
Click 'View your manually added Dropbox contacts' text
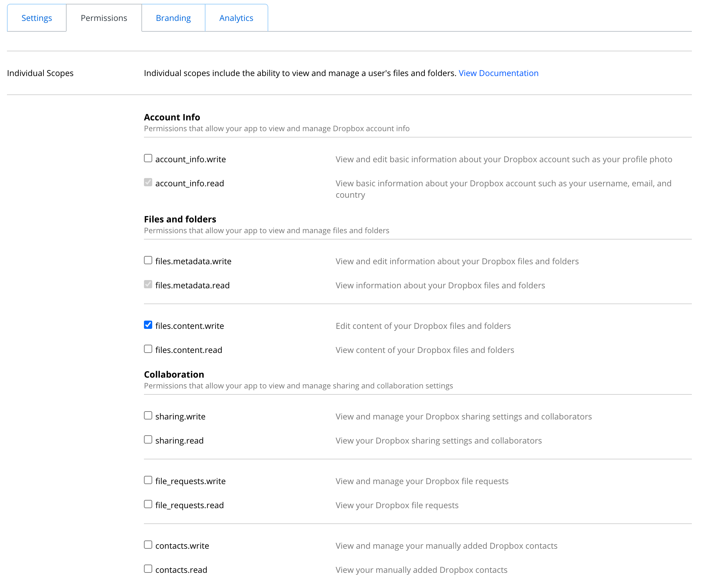click(x=421, y=570)
